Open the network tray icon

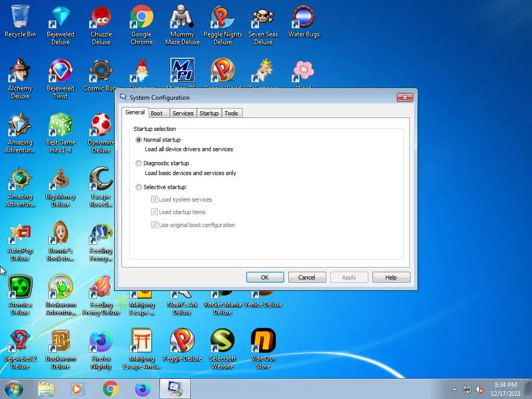click(467, 390)
